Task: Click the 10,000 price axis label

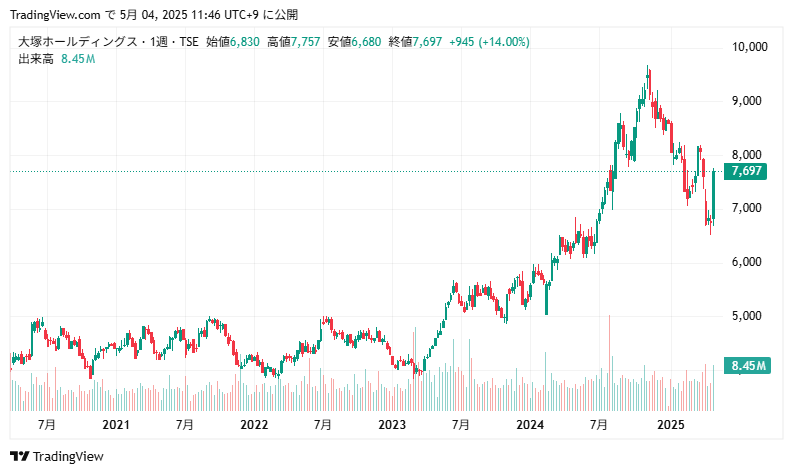Action: click(750, 47)
